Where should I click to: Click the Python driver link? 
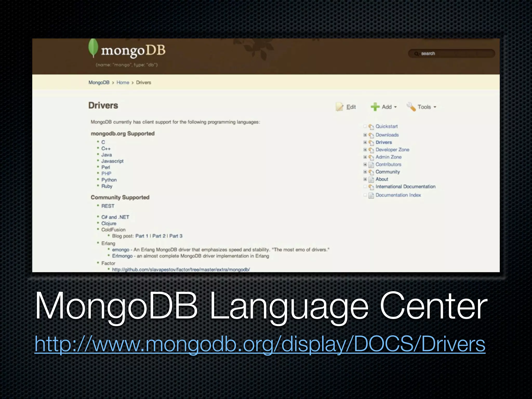pos(109,180)
